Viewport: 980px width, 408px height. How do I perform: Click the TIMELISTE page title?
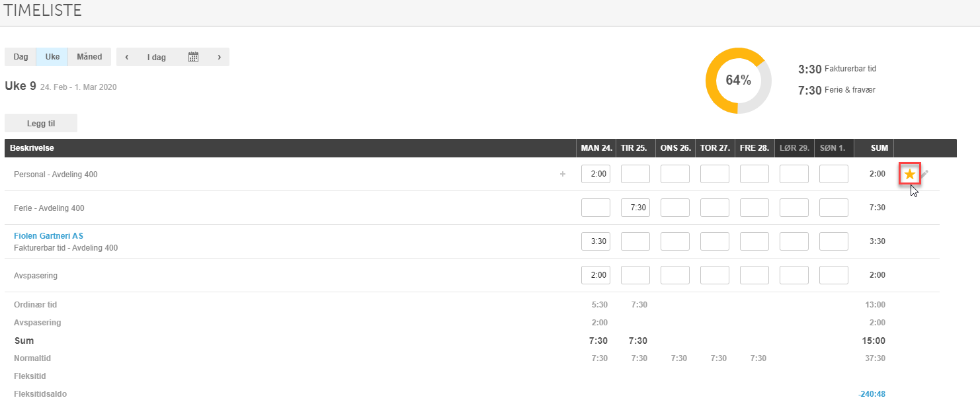point(43,11)
